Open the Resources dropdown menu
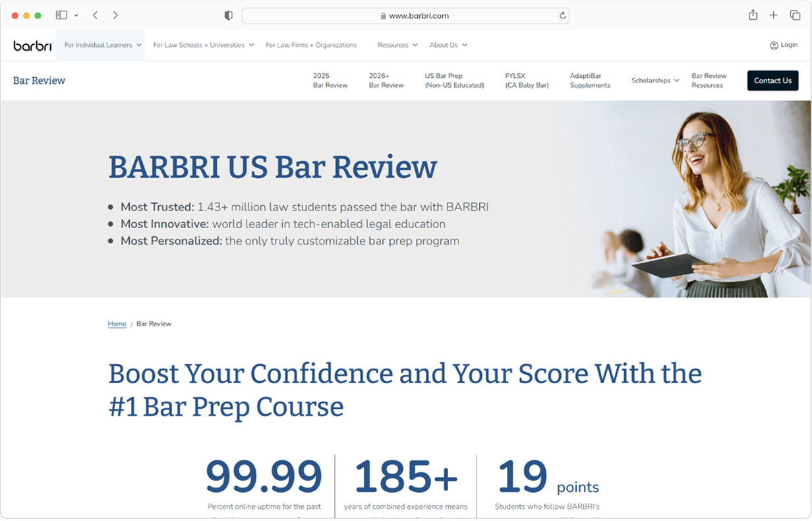This screenshot has height=521, width=812. 397,46
